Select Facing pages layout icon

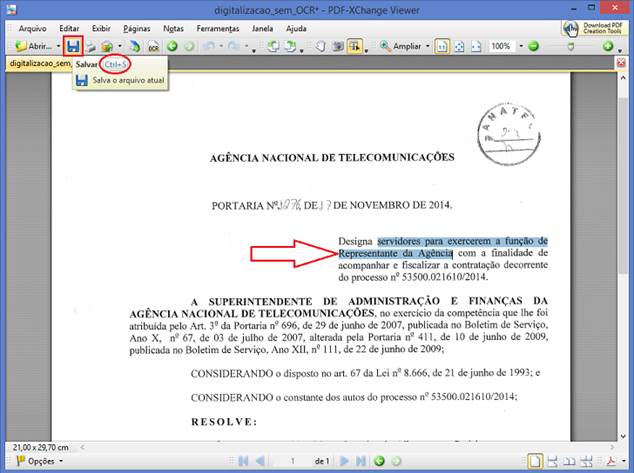coord(569,461)
